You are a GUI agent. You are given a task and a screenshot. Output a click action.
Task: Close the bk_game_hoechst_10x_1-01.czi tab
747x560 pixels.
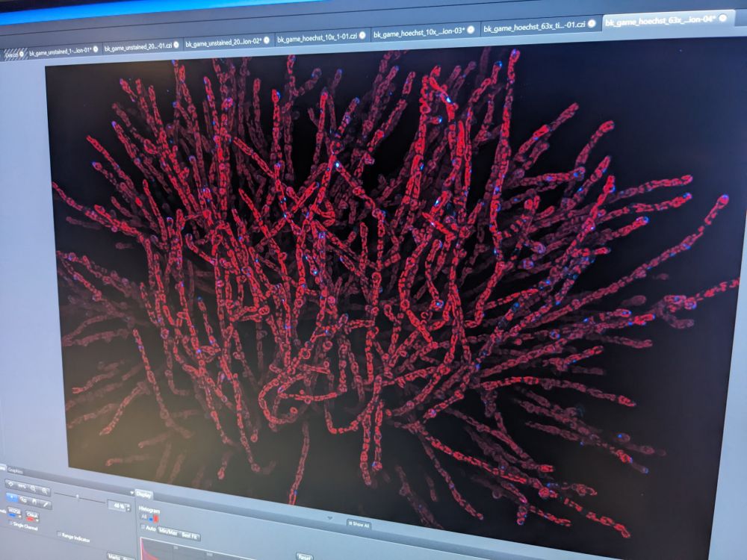[362, 35]
